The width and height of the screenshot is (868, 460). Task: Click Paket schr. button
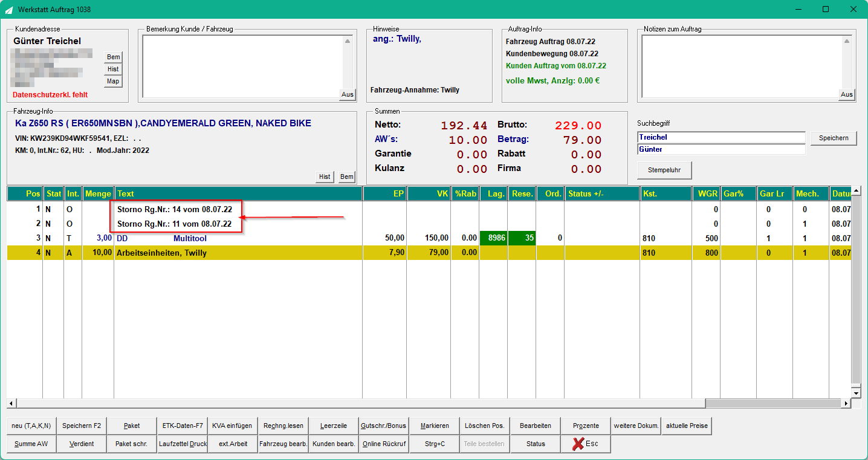point(132,444)
